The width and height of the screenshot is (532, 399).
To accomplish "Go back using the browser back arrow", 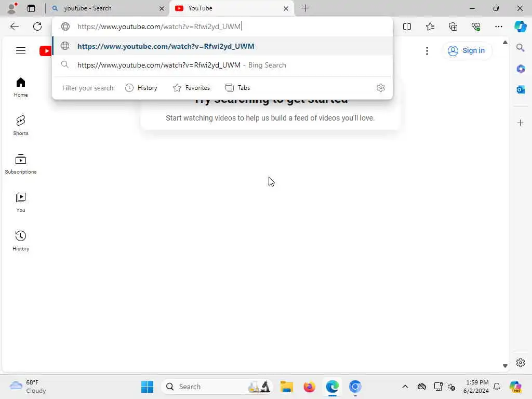I will 14,26.
